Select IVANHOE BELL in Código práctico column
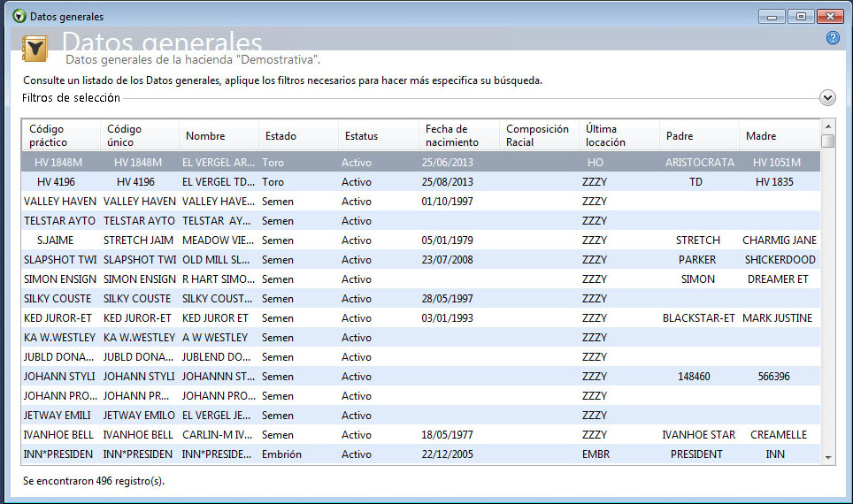Viewport: 853px width, 504px height. click(x=58, y=435)
